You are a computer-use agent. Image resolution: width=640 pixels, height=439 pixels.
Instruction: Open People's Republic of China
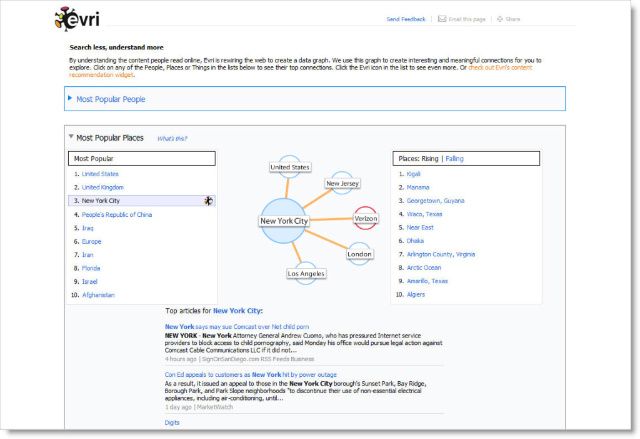pos(117,215)
